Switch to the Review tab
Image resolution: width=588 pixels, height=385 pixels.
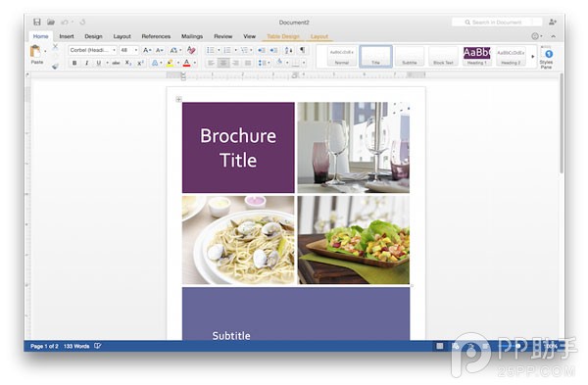pyautogui.click(x=223, y=36)
